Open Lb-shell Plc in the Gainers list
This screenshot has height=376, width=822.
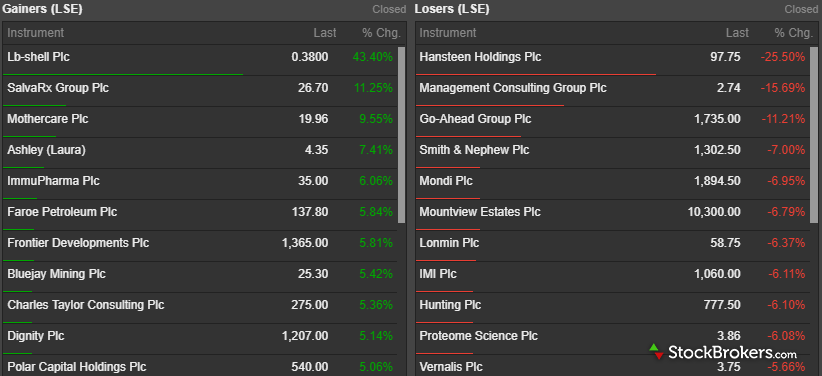38,57
